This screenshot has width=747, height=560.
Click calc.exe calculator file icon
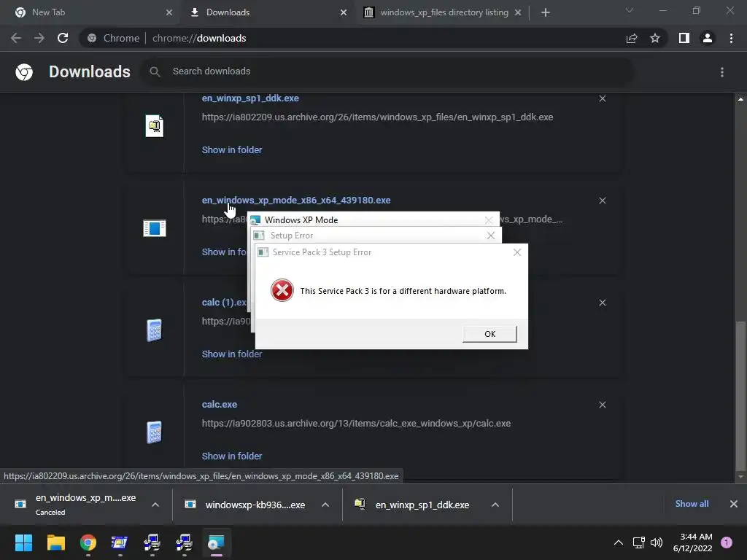pyautogui.click(x=155, y=432)
